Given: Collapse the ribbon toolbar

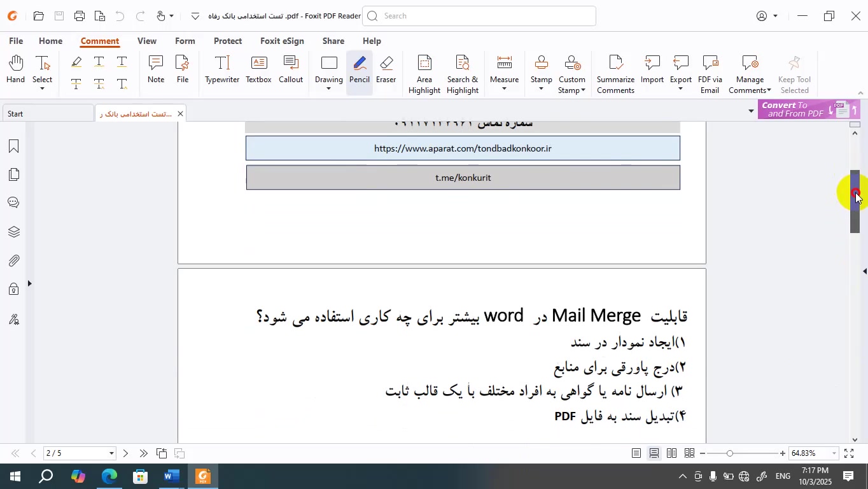Looking at the screenshot, I should [861, 93].
